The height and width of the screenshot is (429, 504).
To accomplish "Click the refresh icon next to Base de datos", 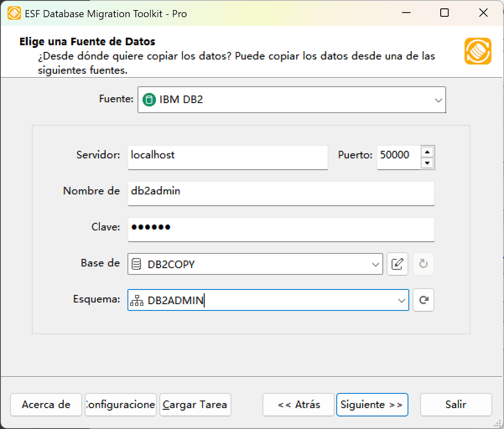I will click(423, 264).
